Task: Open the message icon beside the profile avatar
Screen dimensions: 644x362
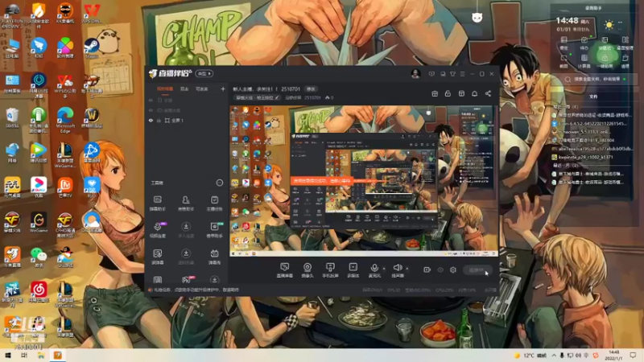Action: [431, 74]
